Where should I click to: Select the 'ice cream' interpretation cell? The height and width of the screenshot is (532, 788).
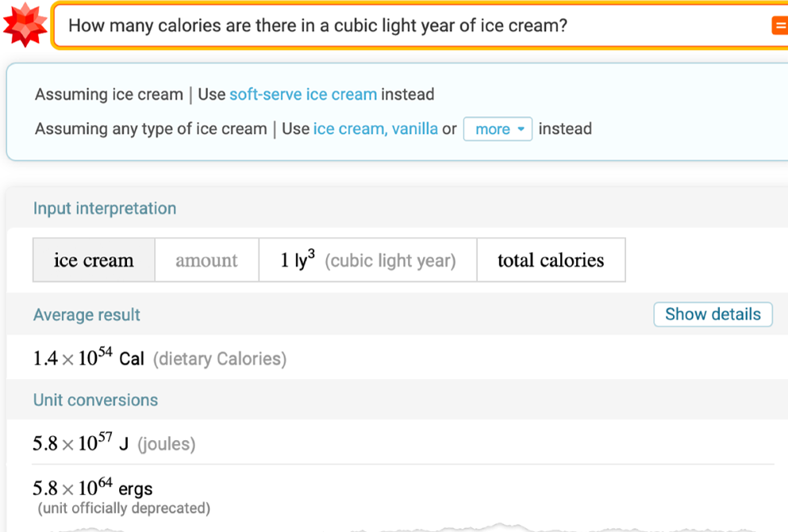coord(94,260)
